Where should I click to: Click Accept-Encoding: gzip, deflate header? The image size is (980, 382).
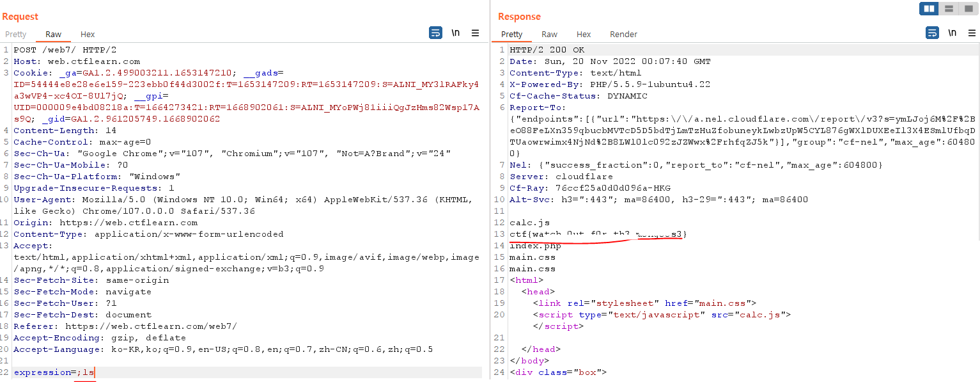coord(99,338)
